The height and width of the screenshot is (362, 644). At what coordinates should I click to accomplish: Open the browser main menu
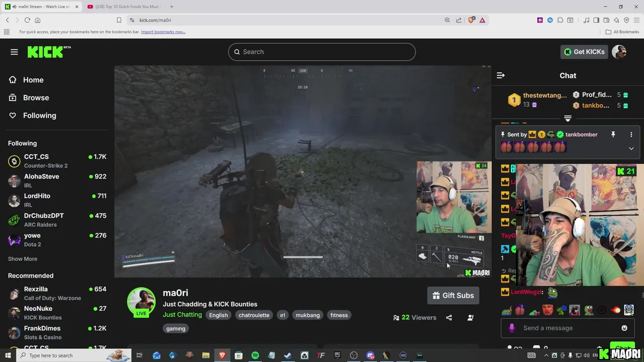(636, 20)
